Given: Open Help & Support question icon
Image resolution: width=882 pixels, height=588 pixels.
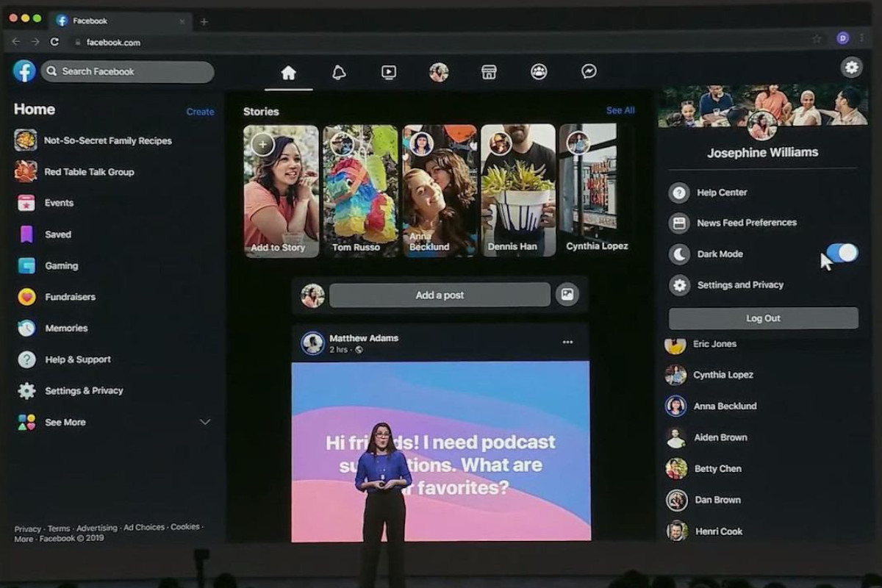Looking at the screenshot, I should [26, 359].
